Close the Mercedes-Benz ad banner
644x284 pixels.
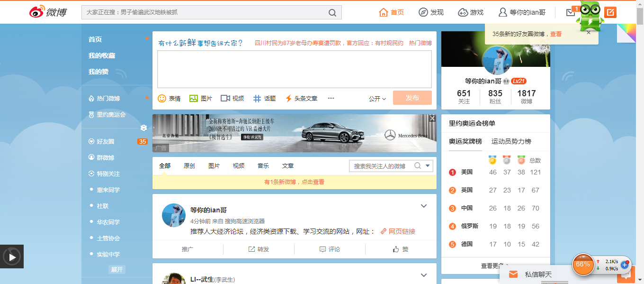click(x=432, y=118)
